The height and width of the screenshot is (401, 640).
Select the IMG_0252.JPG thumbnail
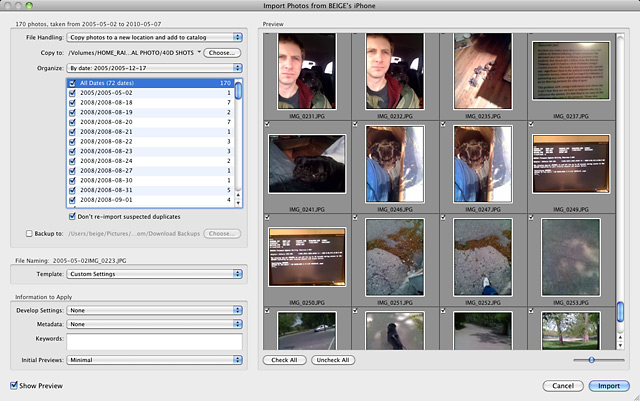482,257
